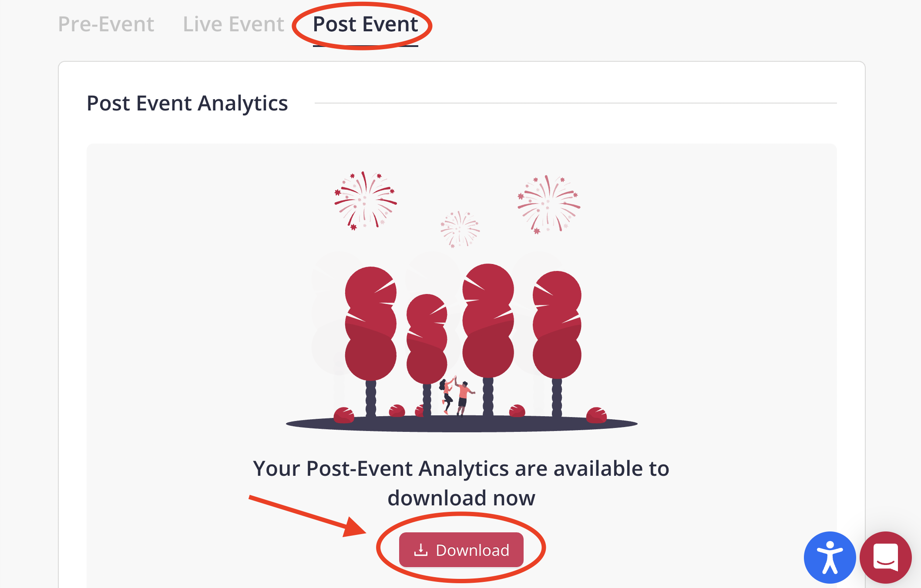Open the red chat support bubble
The width and height of the screenshot is (921, 588).
[886, 557]
